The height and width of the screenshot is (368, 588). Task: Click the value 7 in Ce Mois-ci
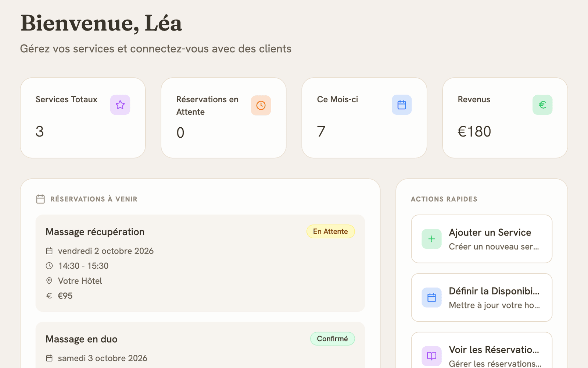[x=321, y=131]
